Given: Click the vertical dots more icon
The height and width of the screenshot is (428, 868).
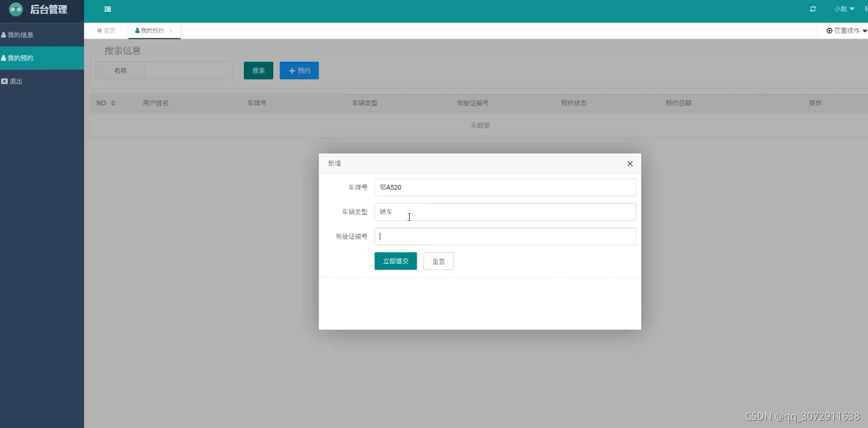Looking at the screenshot, I should pyautogui.click(x=866, y=9).
